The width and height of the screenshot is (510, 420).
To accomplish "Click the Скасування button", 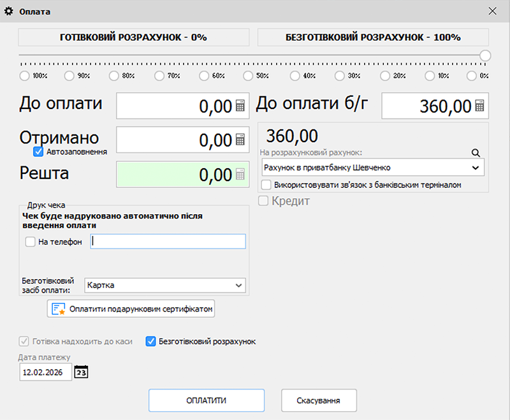I will coord(319,400).
